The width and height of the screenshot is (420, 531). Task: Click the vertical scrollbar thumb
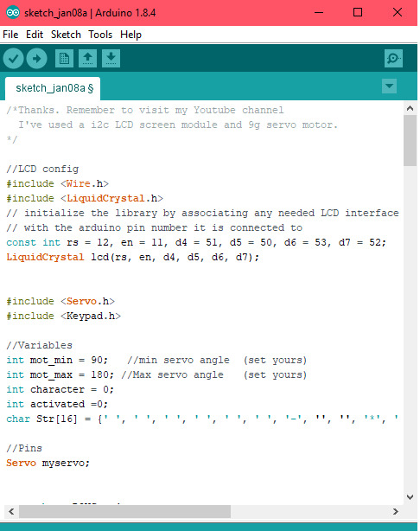pyautogui.click(x=410, y=141)
